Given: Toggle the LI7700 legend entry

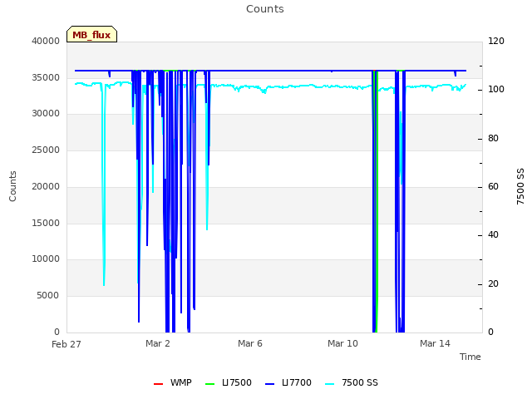Looking at the screenshot, I should (x=288, y=382).
